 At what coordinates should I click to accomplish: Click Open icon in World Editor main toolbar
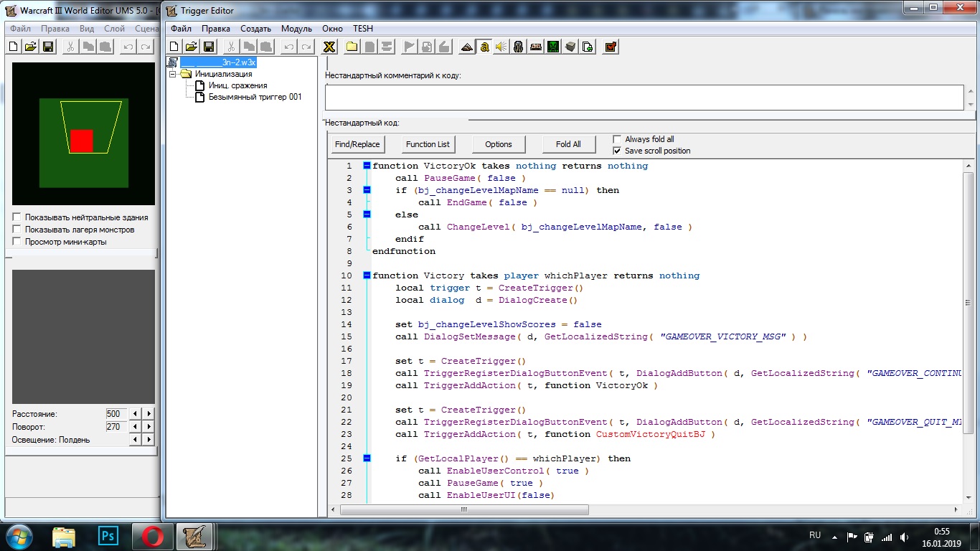coord(31,47)
